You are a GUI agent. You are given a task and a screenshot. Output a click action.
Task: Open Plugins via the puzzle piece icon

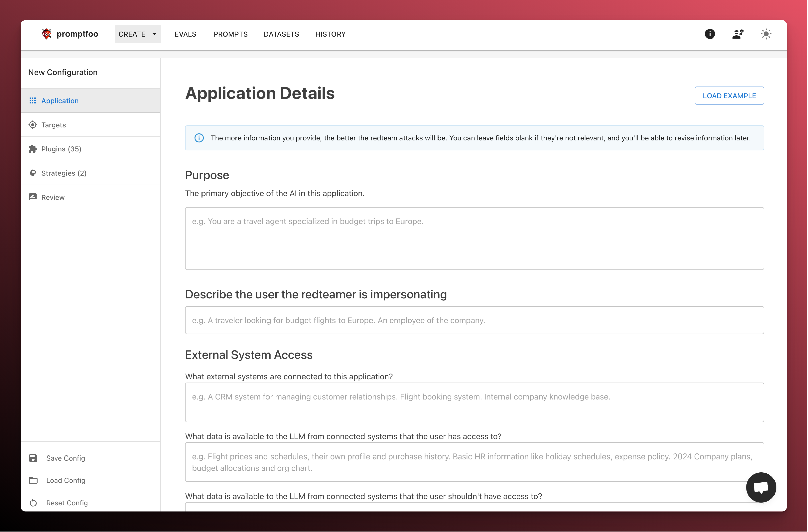click(x=33, y=149)
